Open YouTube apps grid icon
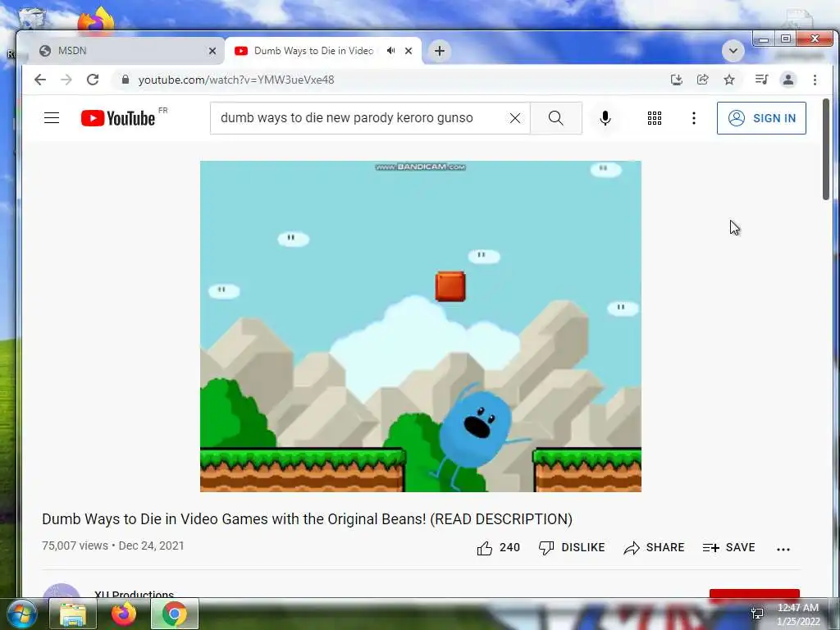Screen dimensions: 840x630 (654, 118)
